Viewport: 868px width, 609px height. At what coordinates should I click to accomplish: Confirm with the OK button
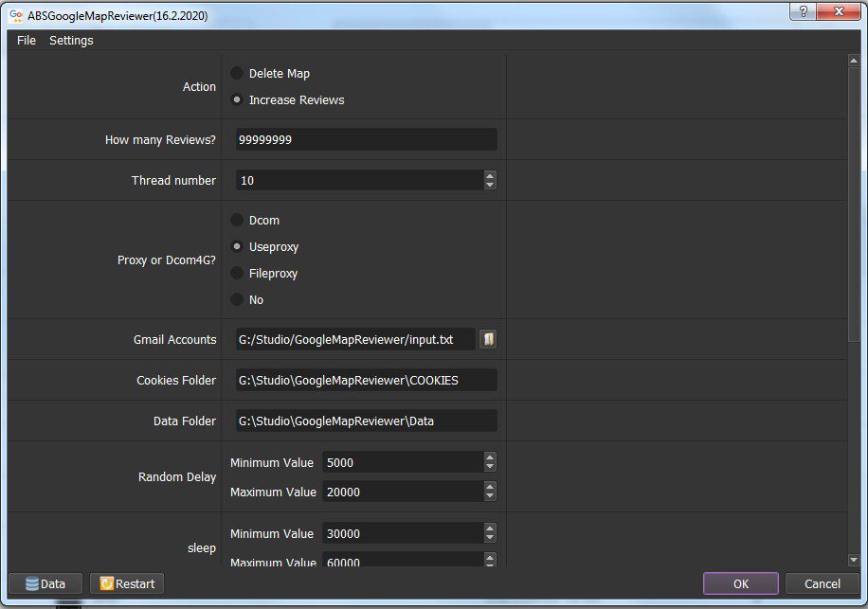click(741, 583)
